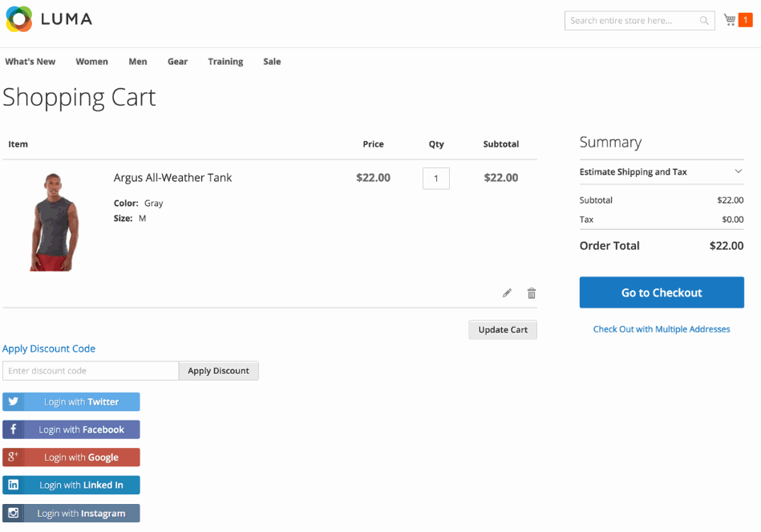Open the mini cart icon in header
Viewport: 761px width, 532px height.
[730, 20]
